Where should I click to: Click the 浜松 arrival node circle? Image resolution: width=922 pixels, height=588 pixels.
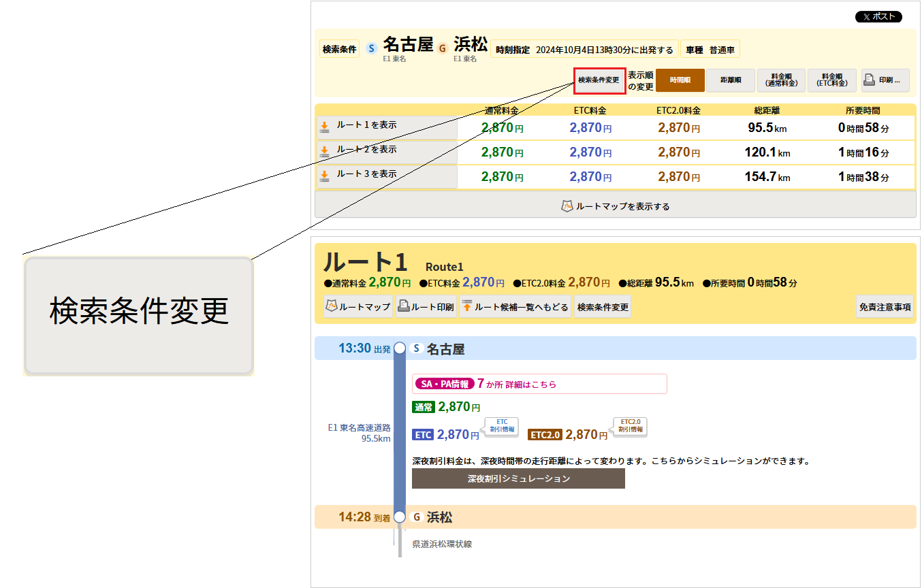[400, 517]
